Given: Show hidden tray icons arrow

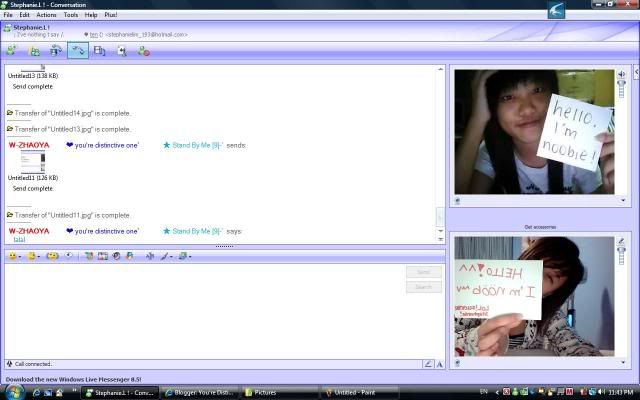Looking at the screenshot, I should click(497, 393).
